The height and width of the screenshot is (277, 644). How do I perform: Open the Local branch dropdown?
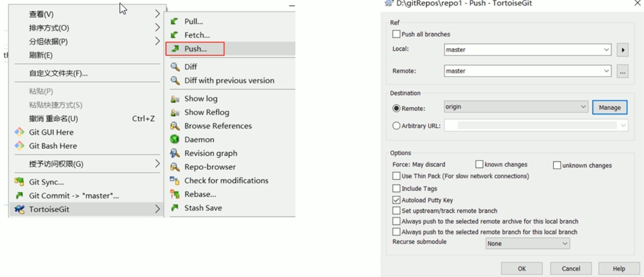(607, 50)
